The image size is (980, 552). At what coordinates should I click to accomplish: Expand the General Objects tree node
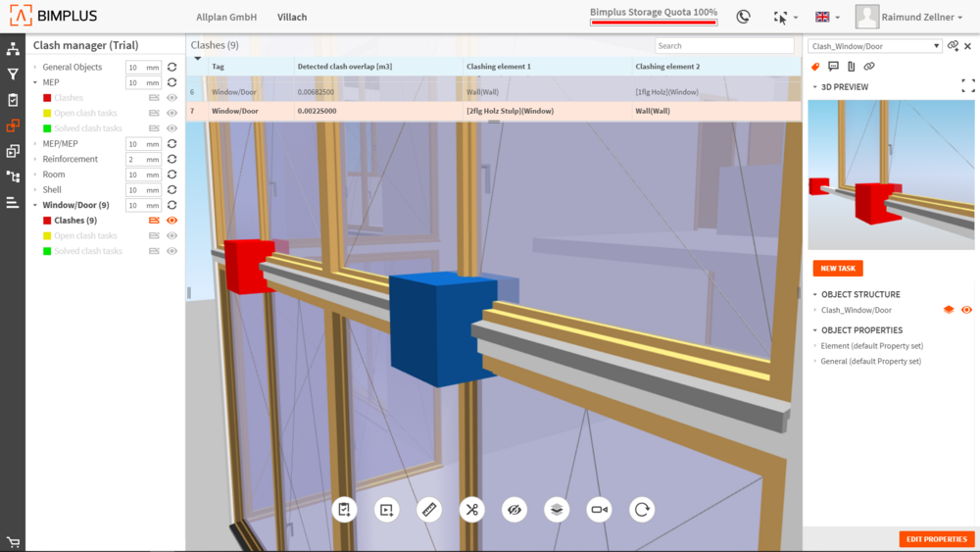(35, 68)
